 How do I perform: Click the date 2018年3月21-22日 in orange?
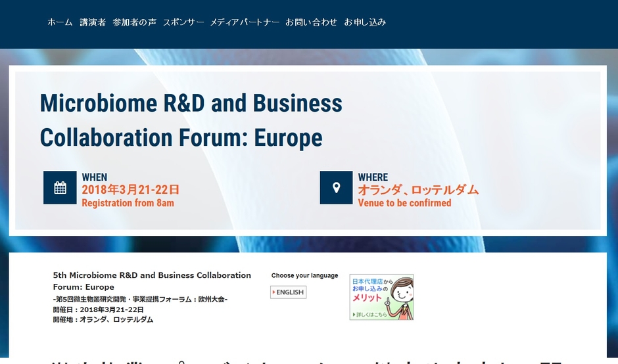coord(130,190)
